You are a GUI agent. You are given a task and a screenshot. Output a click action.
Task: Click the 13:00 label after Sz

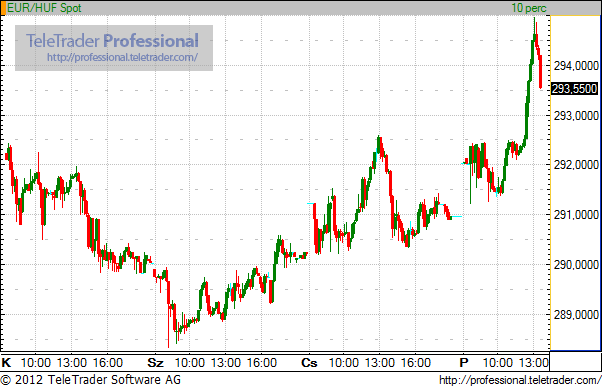(x=226, y=363)
